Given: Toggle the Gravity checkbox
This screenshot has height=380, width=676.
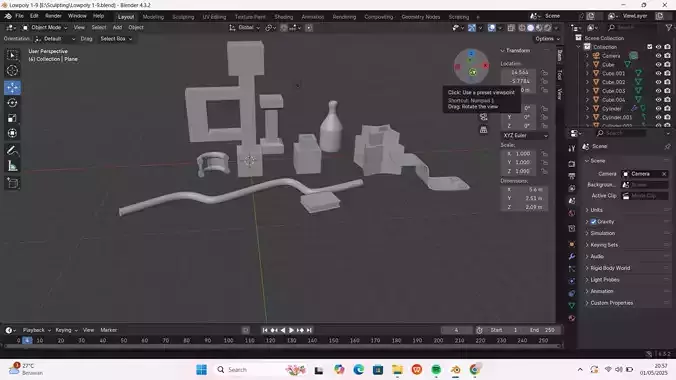Looking at the screenshot, I should (x=594, y=222).
